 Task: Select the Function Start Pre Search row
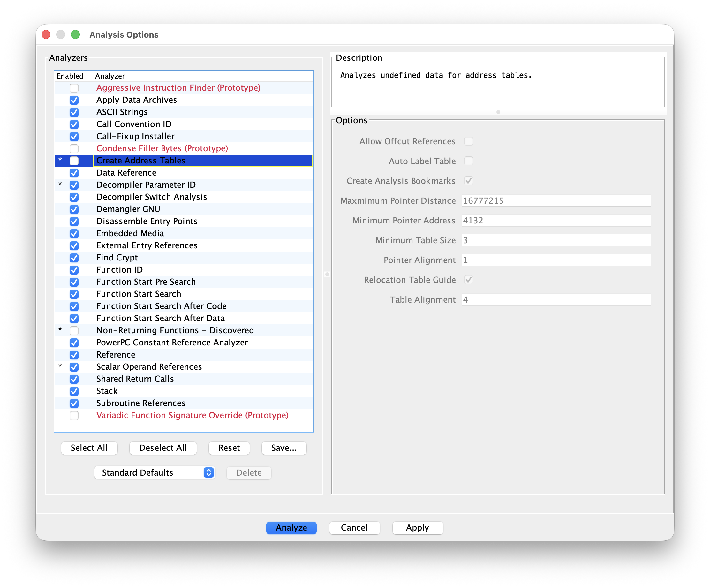(x=184, y=282)
